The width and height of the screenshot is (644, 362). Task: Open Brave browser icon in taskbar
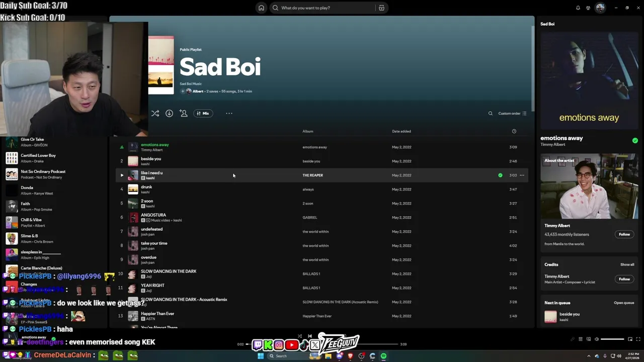350,356
